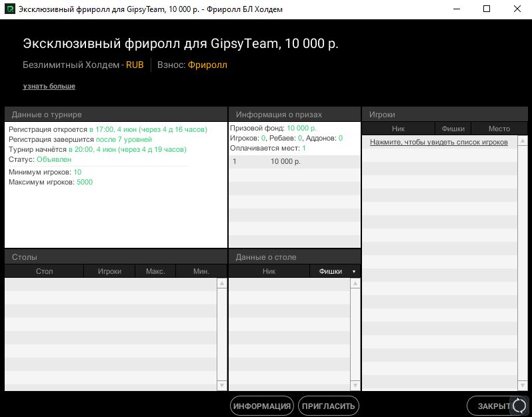532x417 pixels.
Task: Sort players list by Место column
Action: [499, 129]
